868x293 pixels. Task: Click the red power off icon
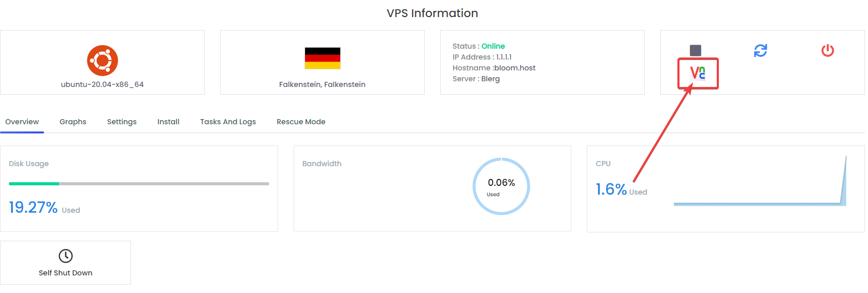click(828, 50)
